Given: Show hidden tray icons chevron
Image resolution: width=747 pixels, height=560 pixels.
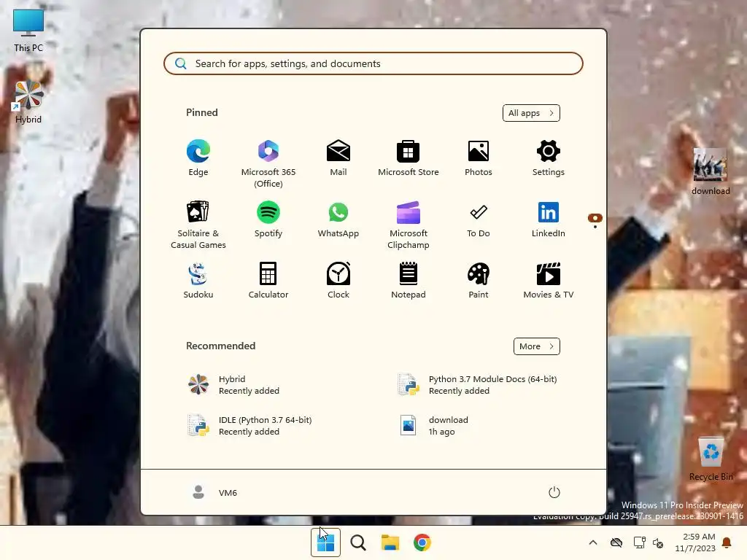Looking at the screenshot, I should tap(593, 542).
